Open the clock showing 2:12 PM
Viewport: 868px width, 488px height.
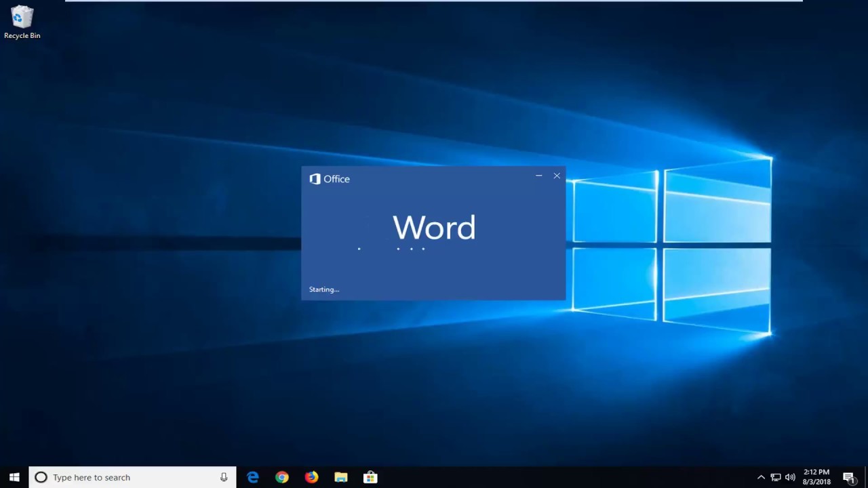coord(816,477)
